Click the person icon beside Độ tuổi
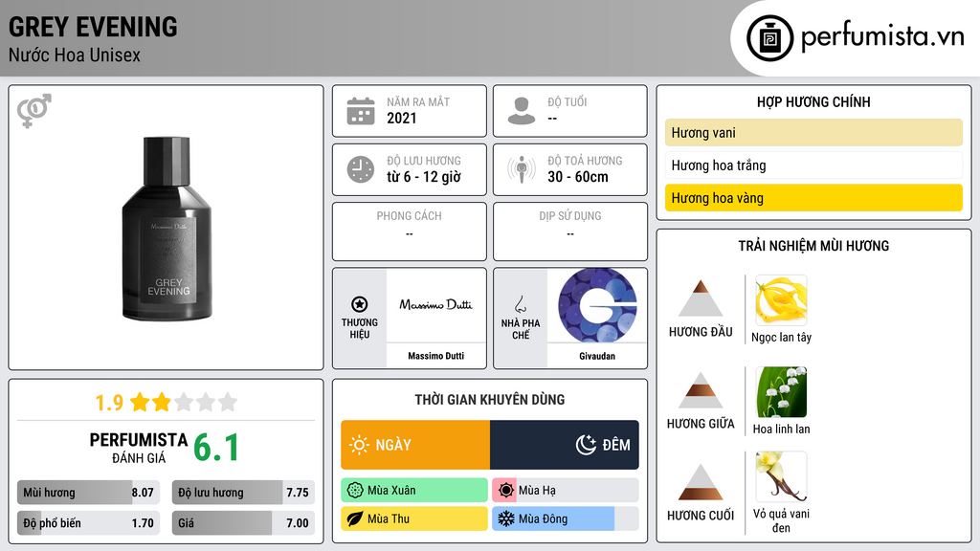This screenshot has height=551, width=980. pos(522,111)
